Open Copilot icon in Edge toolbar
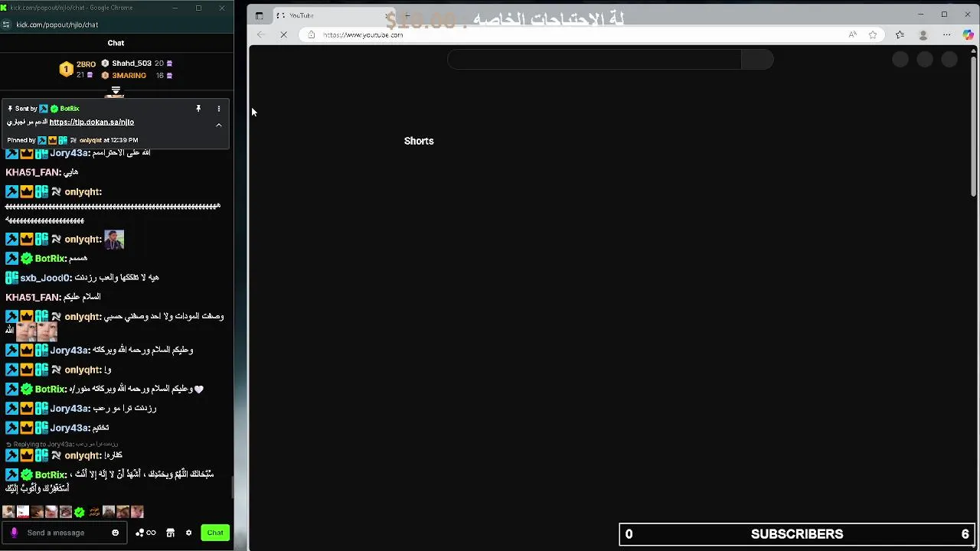Image resolution: width=980 pixels, height=551 pixels. (969, 34)
